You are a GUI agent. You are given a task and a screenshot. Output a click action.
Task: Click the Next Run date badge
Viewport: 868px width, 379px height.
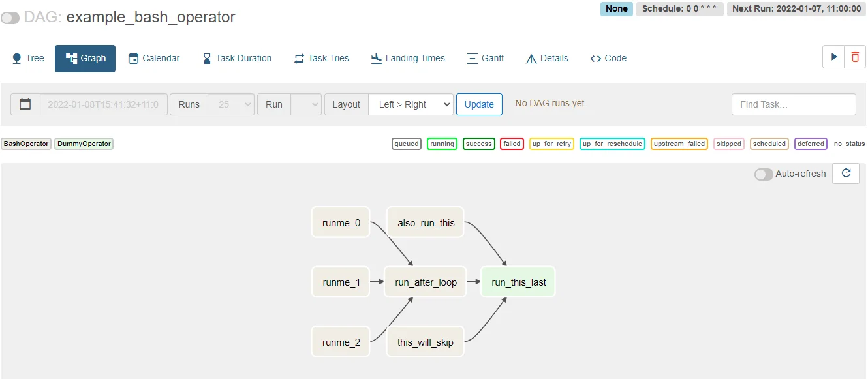[x=796, y=9]
